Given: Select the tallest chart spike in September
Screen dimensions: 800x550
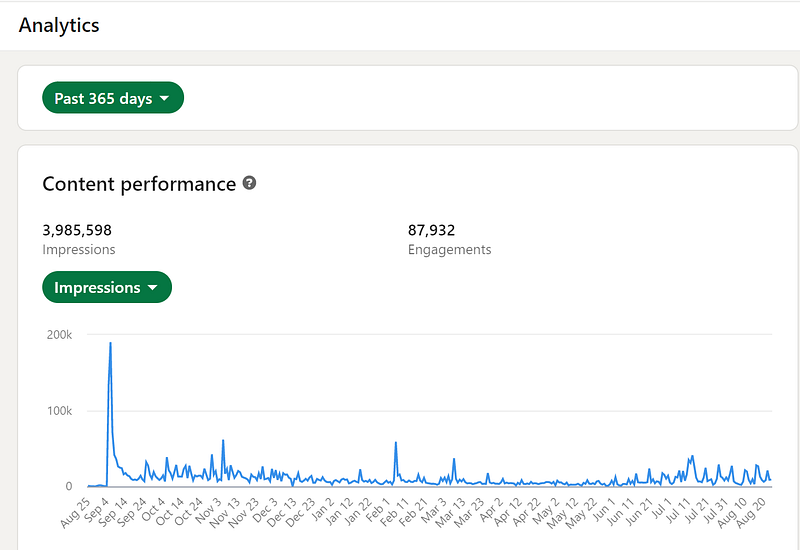Looking at the screenshot, I should pos(110,344).
